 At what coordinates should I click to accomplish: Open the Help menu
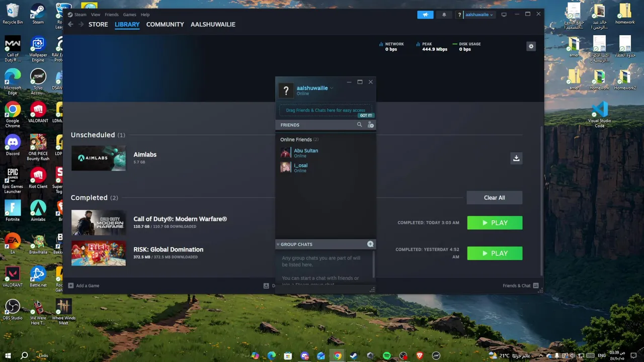pyautogui.click(x=145, y=15)
